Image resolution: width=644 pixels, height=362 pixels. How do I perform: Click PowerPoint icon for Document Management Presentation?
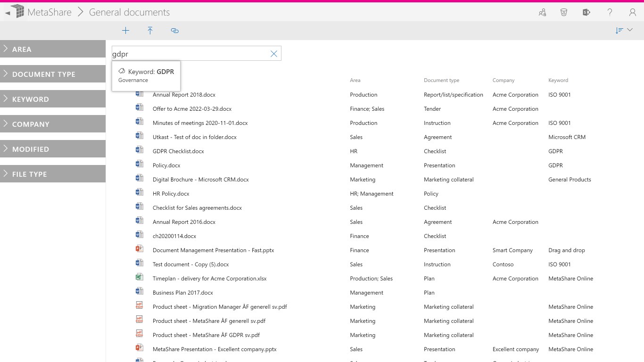(139, 249)
